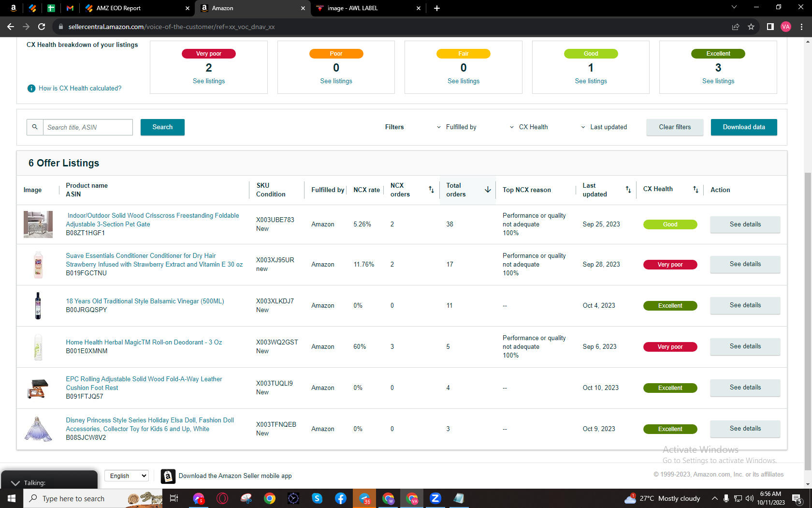Open the Balsamic Vinegar product thumbnail

point(38,306)
